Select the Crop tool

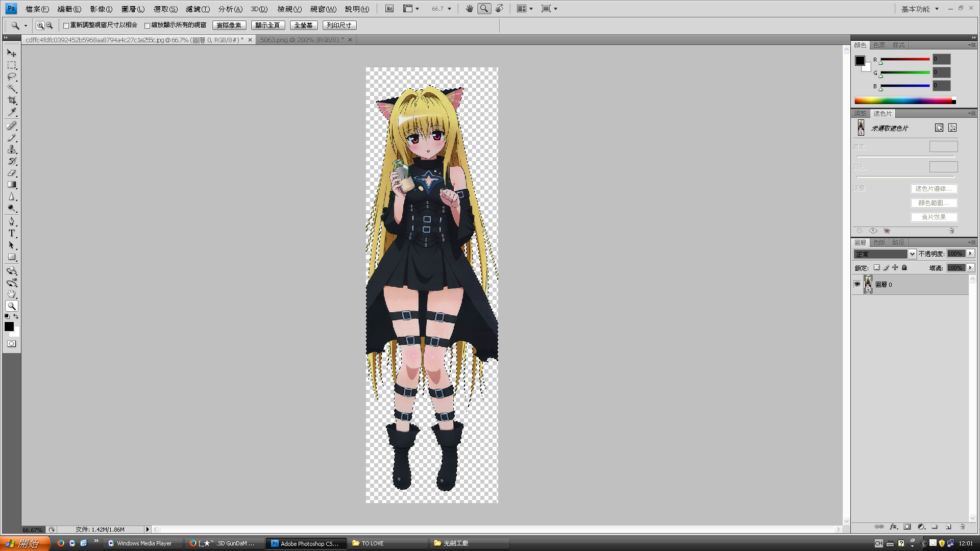pyautogui.click(x=11, y=100)
